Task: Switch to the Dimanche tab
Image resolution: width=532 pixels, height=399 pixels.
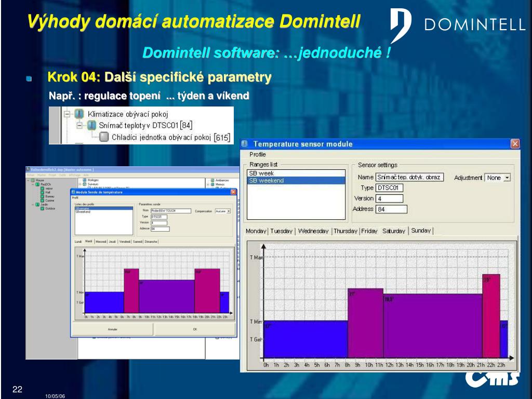Action: pyautogui.click(x=151, y=242)
